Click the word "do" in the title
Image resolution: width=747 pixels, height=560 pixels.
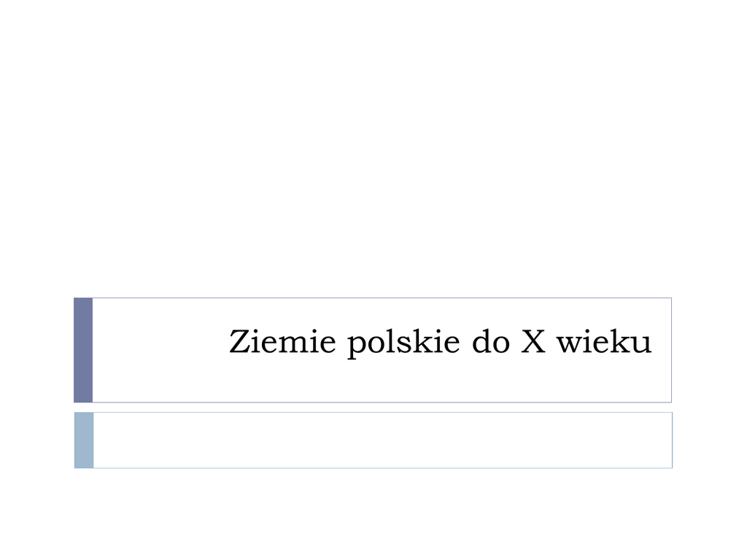(x=488, y=343)
